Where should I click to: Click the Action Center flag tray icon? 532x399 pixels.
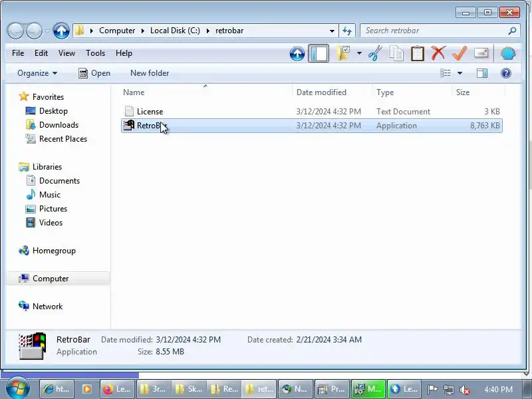pyautogui.click(x=432, y=390)
